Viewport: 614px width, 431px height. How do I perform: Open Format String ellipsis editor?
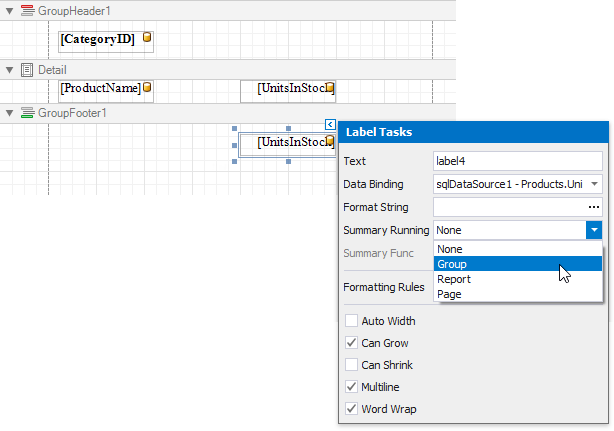[594, 207]
